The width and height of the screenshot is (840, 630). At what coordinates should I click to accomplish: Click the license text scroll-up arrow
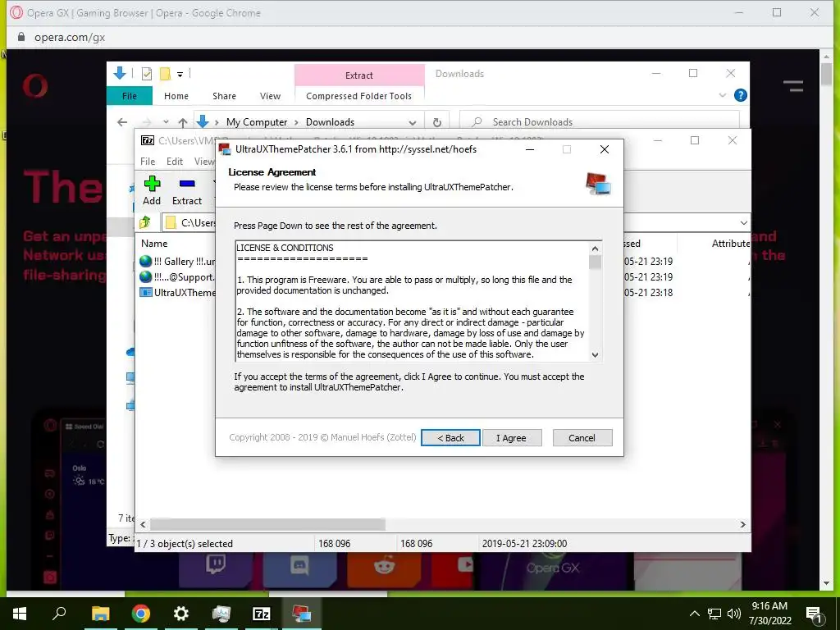[595, 249]
